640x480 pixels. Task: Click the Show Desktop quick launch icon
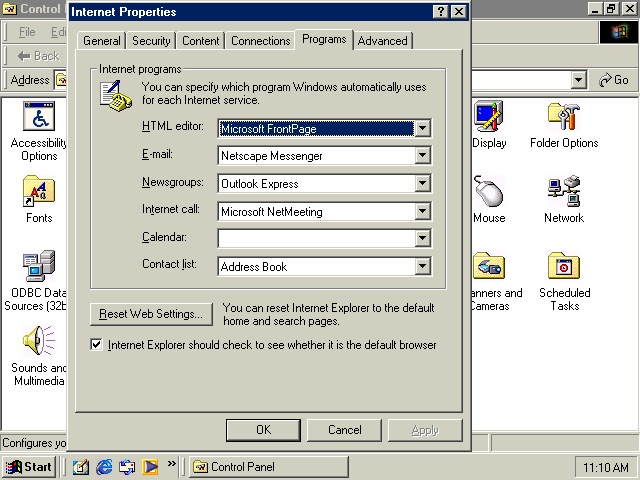81,467
